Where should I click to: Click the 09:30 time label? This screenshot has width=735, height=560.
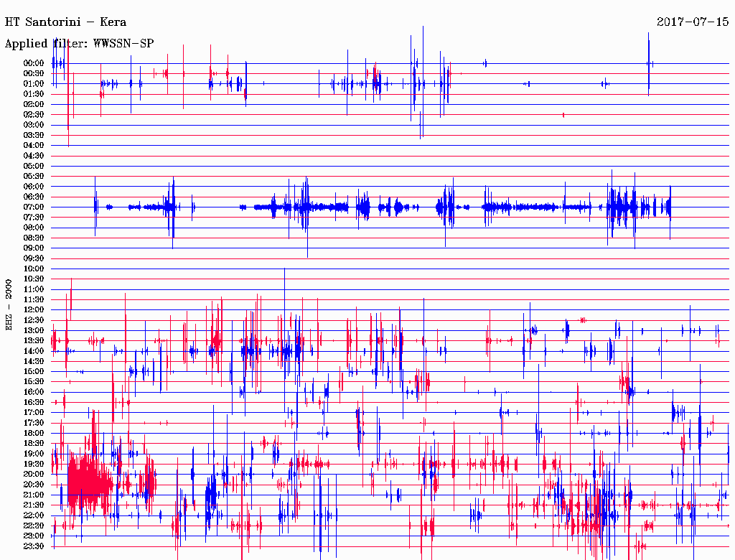click(x=34, y=258)
